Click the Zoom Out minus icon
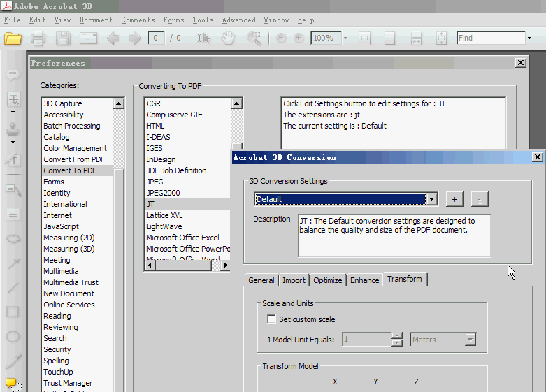 tap(281, 38)
